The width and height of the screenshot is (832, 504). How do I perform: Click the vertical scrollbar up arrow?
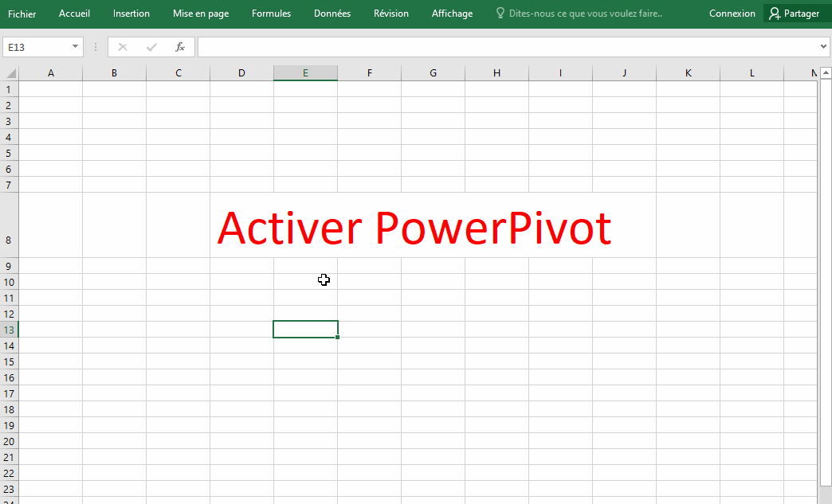tap(826, 72)
